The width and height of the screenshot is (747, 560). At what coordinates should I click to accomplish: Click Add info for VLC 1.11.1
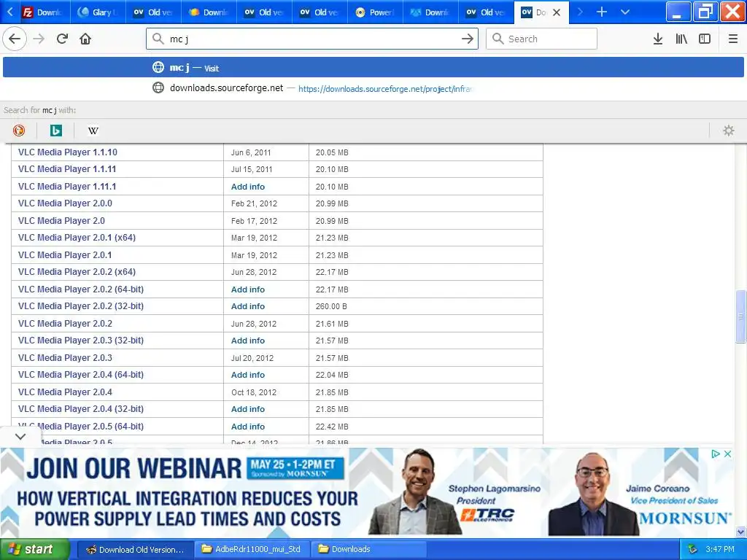pyautogui.click(x=248, y=187)
